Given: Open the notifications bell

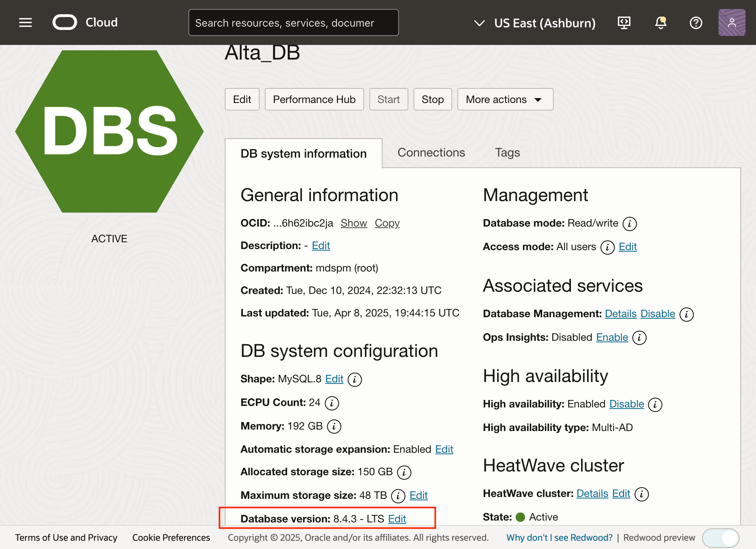Looking at the screenshot, I should click(660, 23).
